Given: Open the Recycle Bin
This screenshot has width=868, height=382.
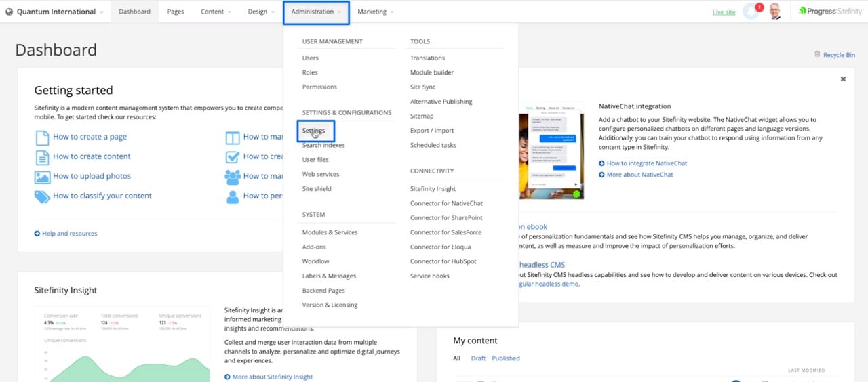Looking at the screenshot, I should point(835,55).
